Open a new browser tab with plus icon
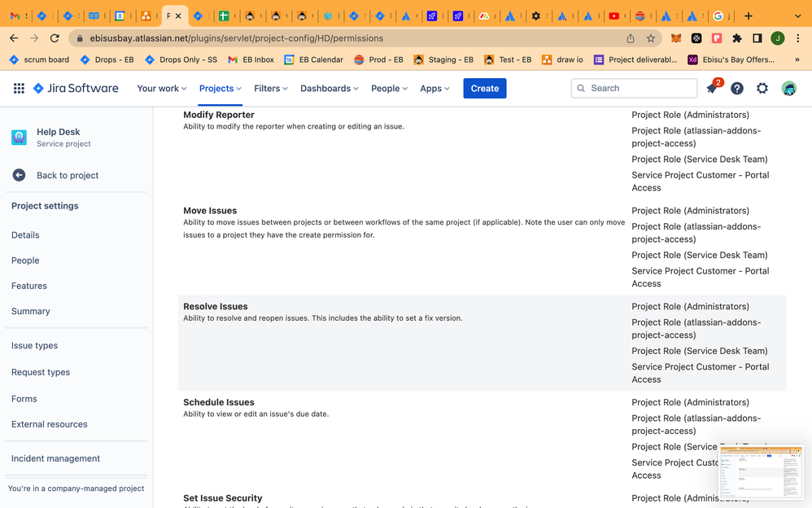The image size is (812, 508). [x=749, y=16]
